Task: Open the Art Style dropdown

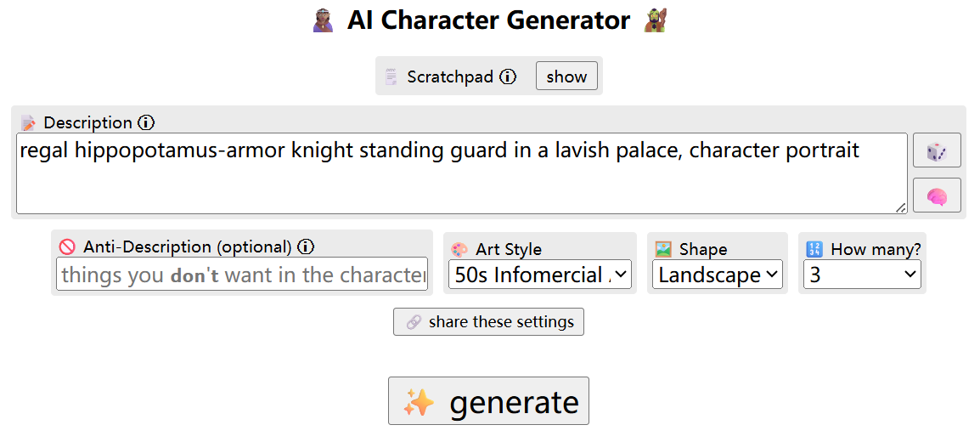Action: tap(540, 275)
